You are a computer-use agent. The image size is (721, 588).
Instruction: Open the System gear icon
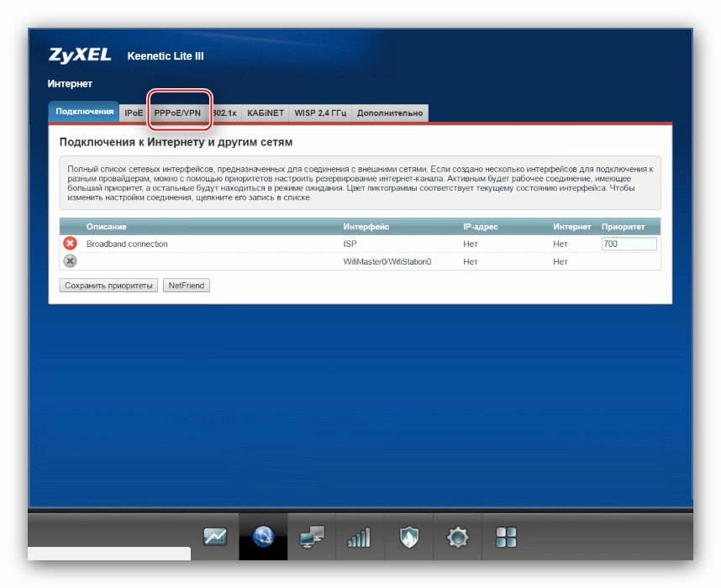(457, 537)
